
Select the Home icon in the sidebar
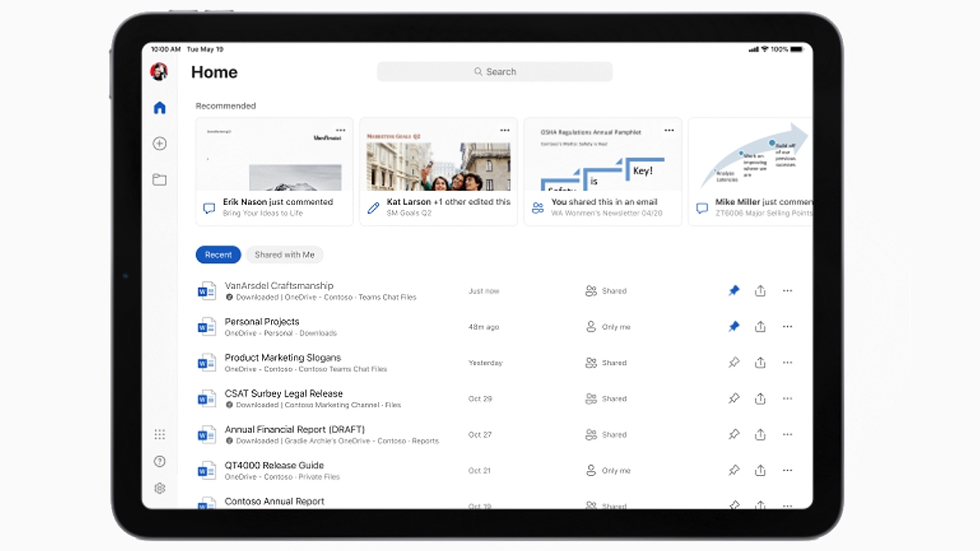[x=159, y=107]
